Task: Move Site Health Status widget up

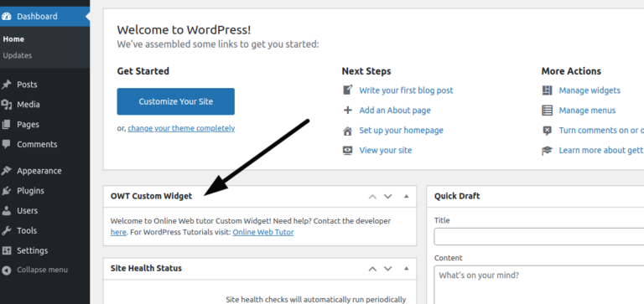Action: tap(372, 269)
